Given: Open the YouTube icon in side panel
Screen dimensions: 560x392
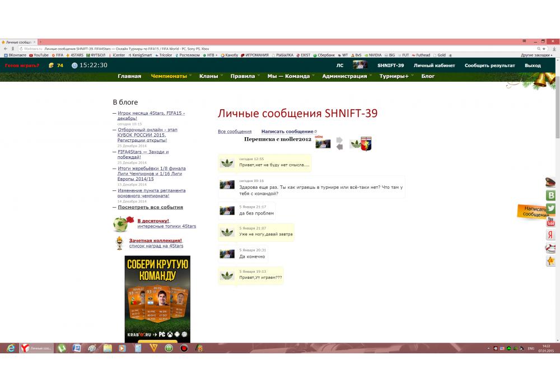Looking at the screenshot, I should click(x=550, y=221).
